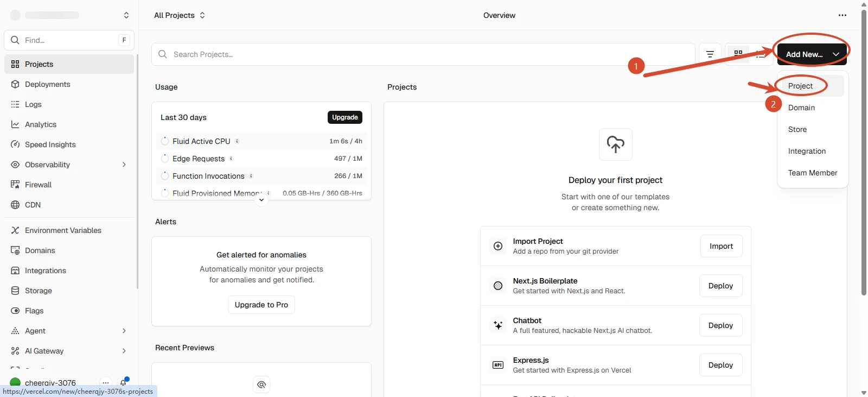Open Deployments cube icon in sidebar
Image resolution: width=868 pixels, height=397 pixels.
point(15,84)
